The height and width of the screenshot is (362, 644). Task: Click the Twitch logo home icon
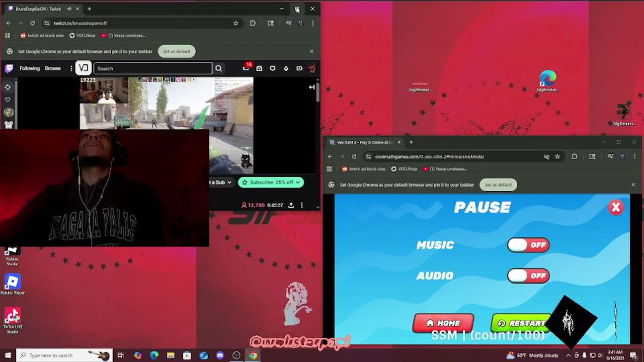click(x=9, y=68)
